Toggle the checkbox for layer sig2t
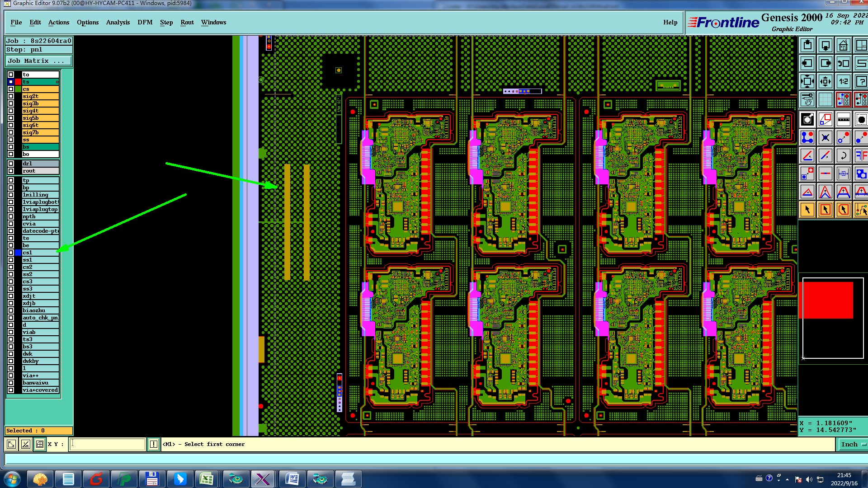This screenshot has height=488, width=868. [11, 96]
